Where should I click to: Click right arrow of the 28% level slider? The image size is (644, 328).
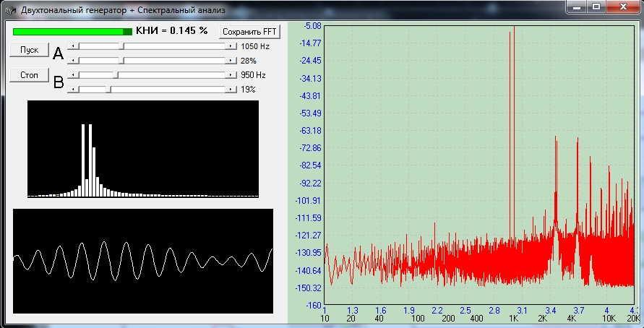(231, 61)
